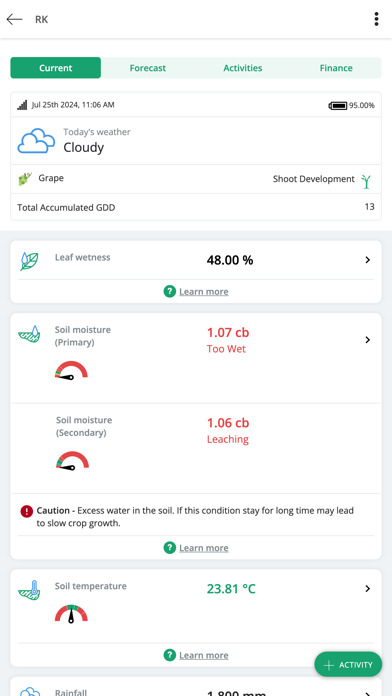Tap the 1.07 cb reading
Viewport: 392px width, 696px height.
point(228,332)
